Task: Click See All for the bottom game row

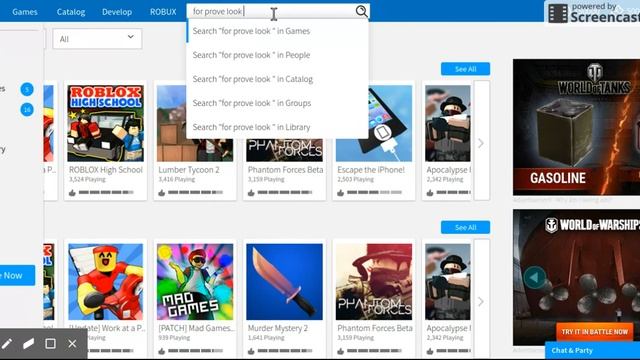Action: pyautogui.click(x=465, y=227)
